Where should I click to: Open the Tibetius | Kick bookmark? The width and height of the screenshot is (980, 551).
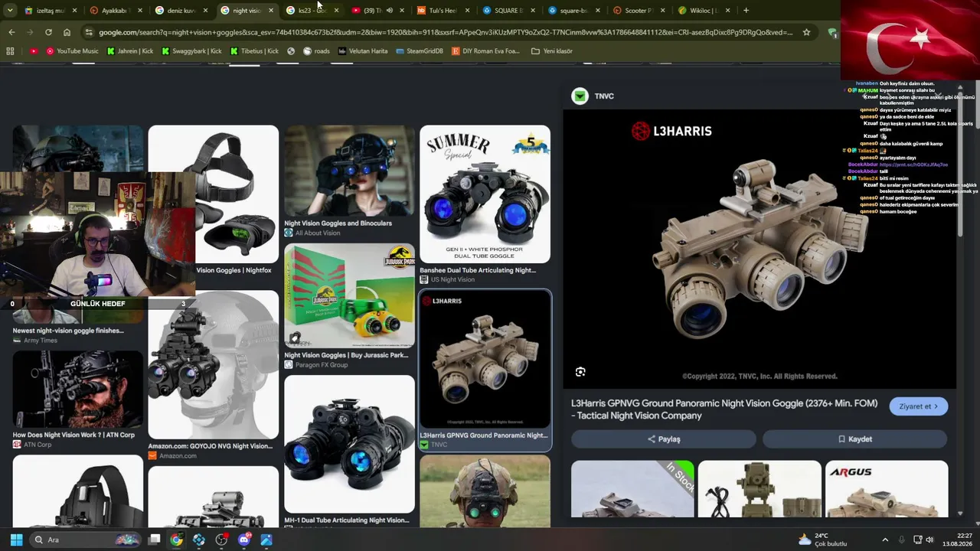point(254,51)
